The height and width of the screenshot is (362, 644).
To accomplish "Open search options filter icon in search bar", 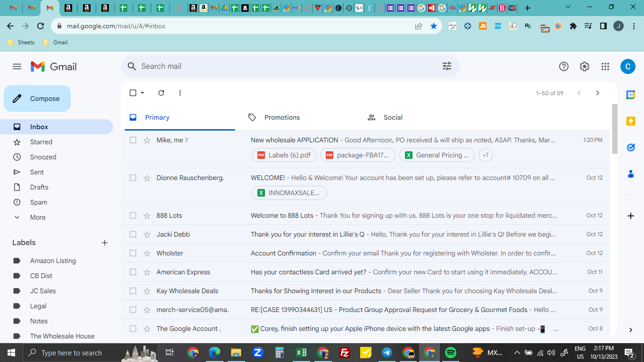I will pos(447,66).
